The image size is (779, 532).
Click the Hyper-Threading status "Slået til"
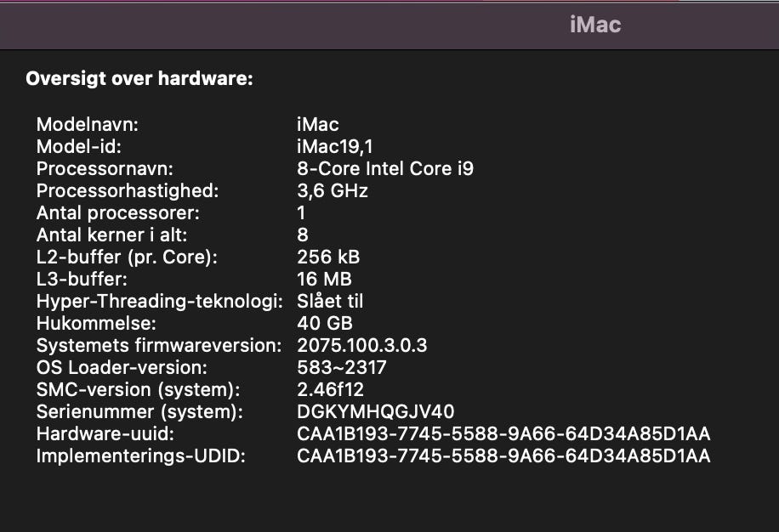tap(330, 301)
